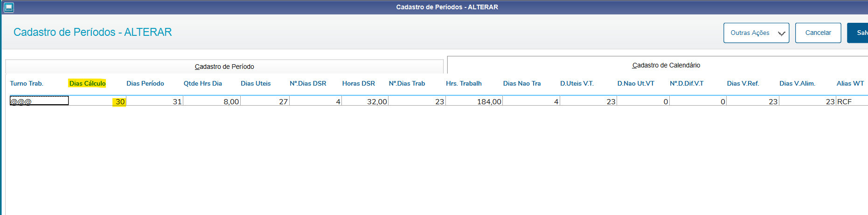Click the Horas DSR column header

click(x=359, y=83)
